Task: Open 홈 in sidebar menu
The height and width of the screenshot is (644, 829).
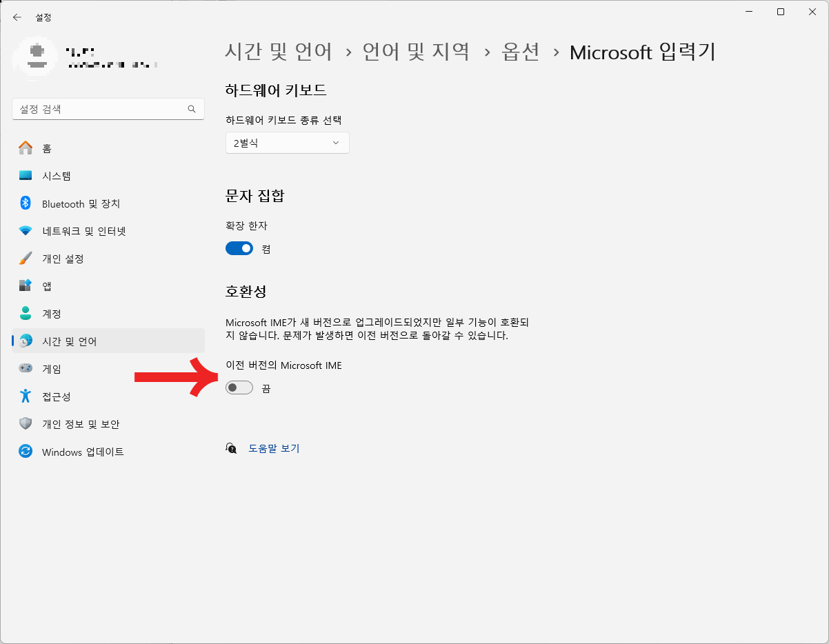Action: [108, 148]
